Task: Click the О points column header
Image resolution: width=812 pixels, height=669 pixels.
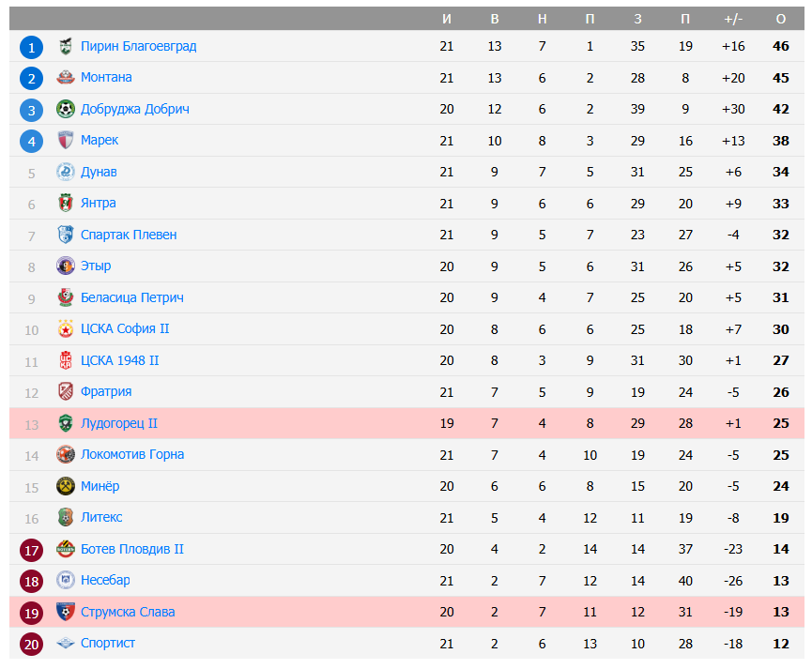Action: 781,19
